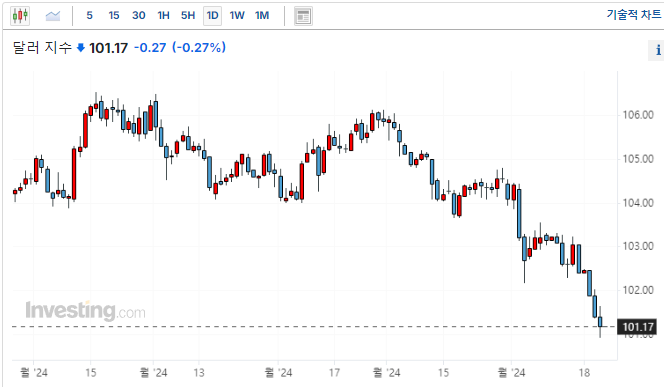Click the 106.00 price axis label

(638, 115)
